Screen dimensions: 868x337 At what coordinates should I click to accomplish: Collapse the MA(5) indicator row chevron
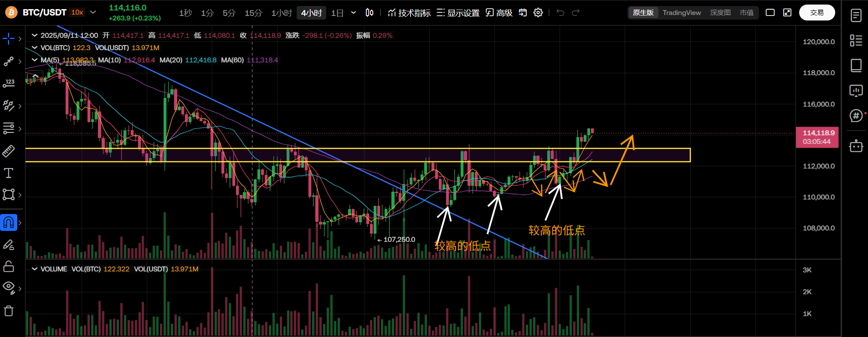[x=34, y=60]
